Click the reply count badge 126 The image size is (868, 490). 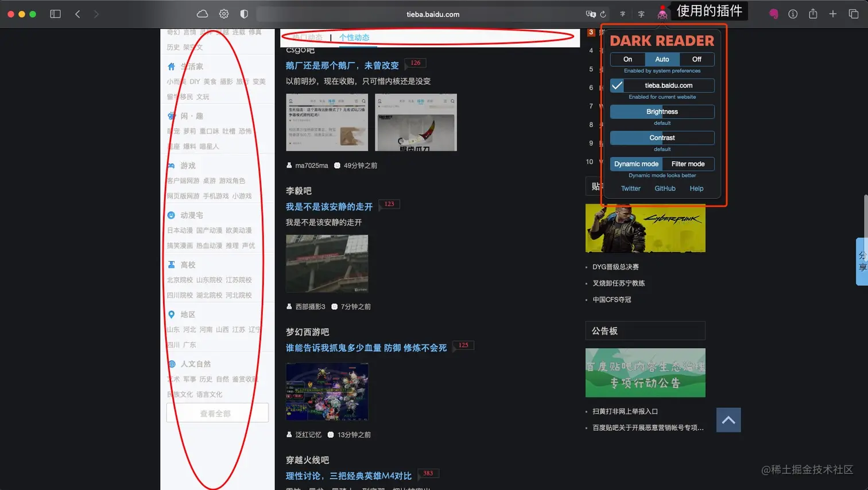coord(415,63)
